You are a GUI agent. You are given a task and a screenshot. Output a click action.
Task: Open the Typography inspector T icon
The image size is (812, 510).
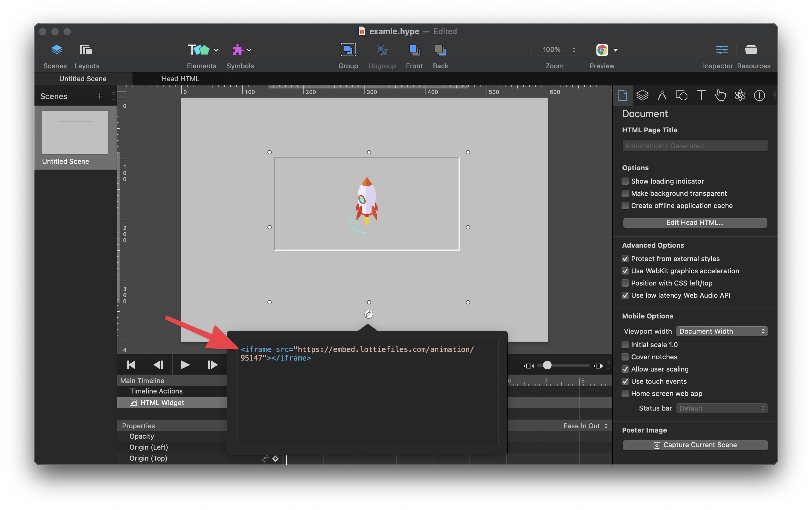click(701, 95)
